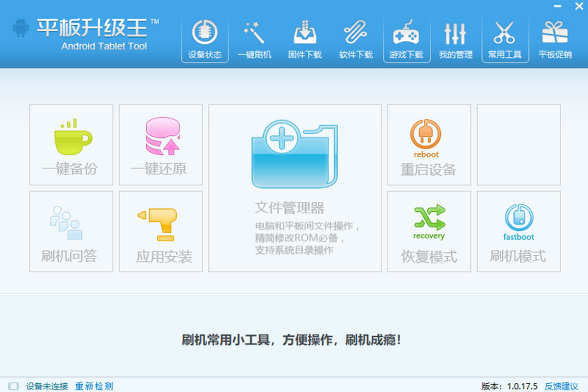Click the Android Tablet Tool subtitle
Viewport: 588px width, 392px height.
click(x=104, y=47)
